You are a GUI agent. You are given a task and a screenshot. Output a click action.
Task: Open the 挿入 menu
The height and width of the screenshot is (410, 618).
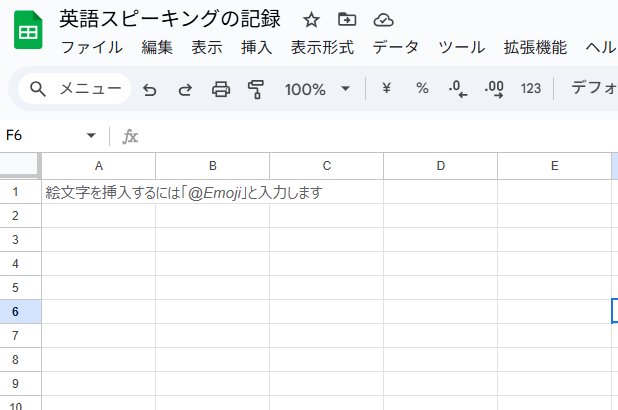pos(256,47)
